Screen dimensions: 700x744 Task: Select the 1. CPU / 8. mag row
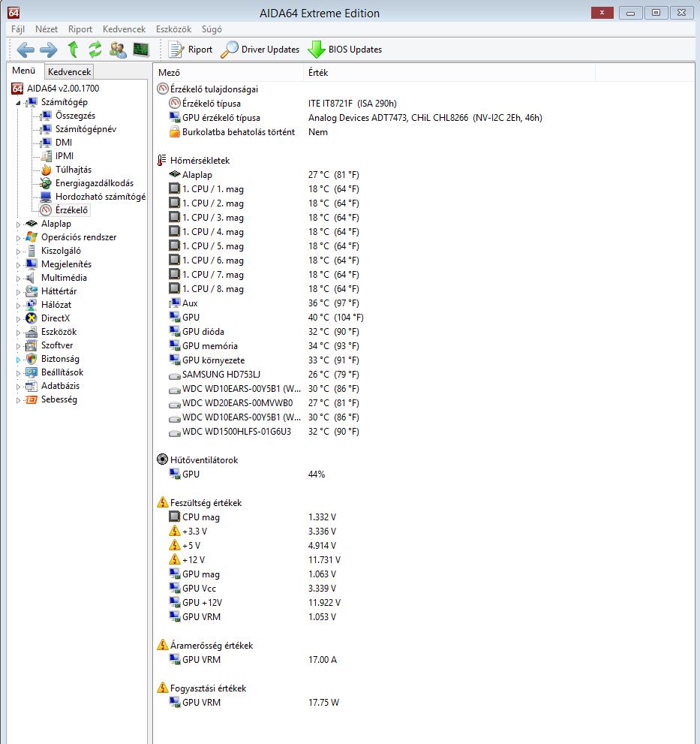tap(264, 288)
